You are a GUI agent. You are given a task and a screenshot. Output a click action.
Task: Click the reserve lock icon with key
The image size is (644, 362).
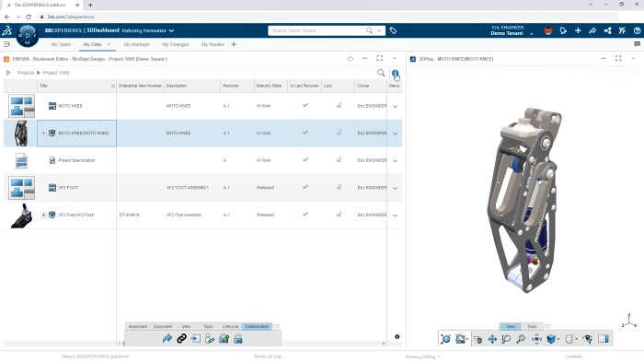pyautogui.click(x=224, y=339)
